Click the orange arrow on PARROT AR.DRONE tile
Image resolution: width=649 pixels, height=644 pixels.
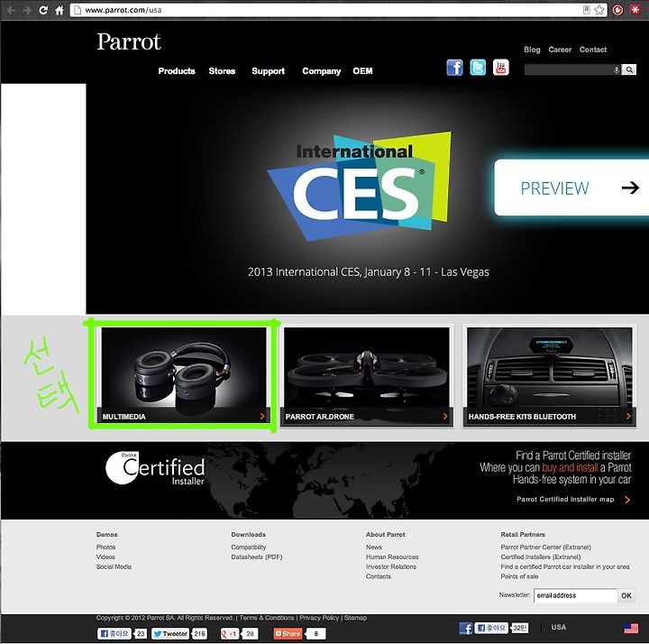tap(445, 416)
